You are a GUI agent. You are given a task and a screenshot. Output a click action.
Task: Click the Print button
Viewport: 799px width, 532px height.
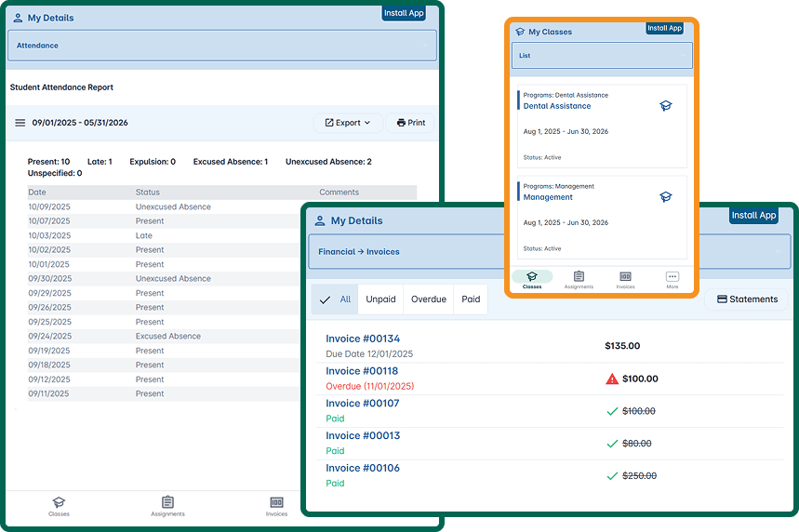coord(410,123)
